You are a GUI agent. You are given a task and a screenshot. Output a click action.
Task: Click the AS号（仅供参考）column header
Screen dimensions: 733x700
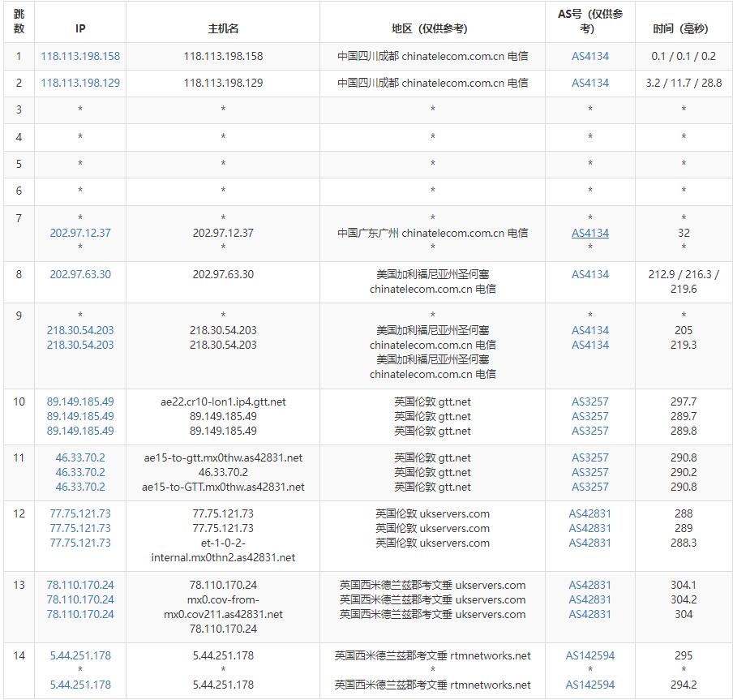coord(590,22)
